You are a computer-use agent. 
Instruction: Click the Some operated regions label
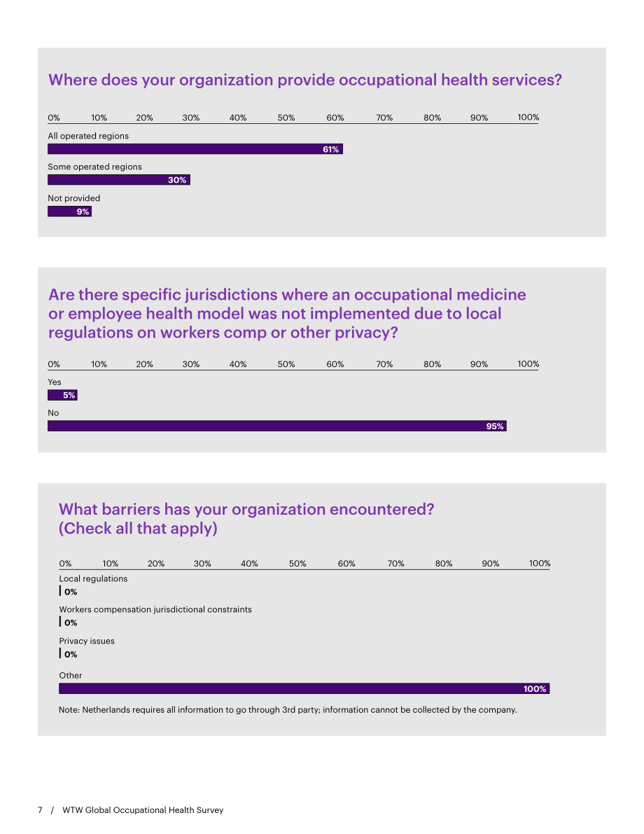[94, 167]
